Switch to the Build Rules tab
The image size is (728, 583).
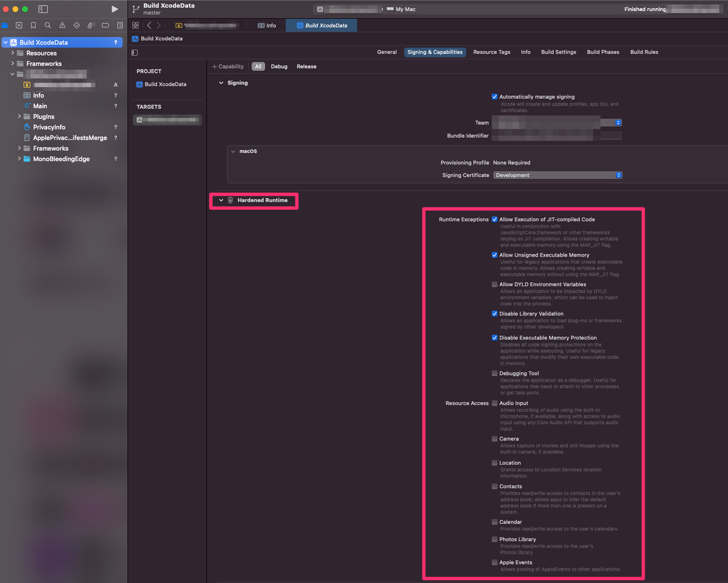coord(644,52)
